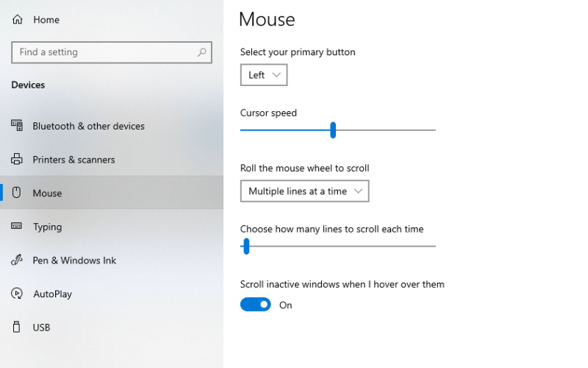Expand Multiple lines at a time dropdown
Viewport: 588px width, 368px height.
(305, 191)
